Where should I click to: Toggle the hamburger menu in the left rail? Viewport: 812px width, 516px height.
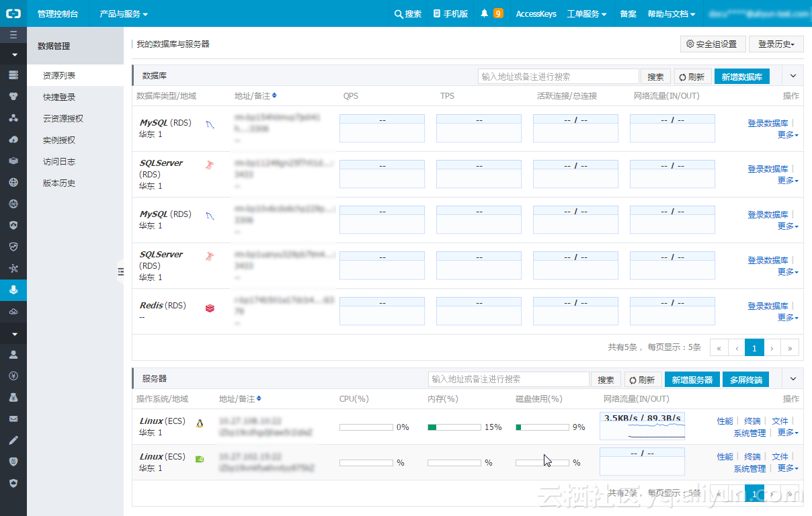pyautogui.click(x=13, y=34)
